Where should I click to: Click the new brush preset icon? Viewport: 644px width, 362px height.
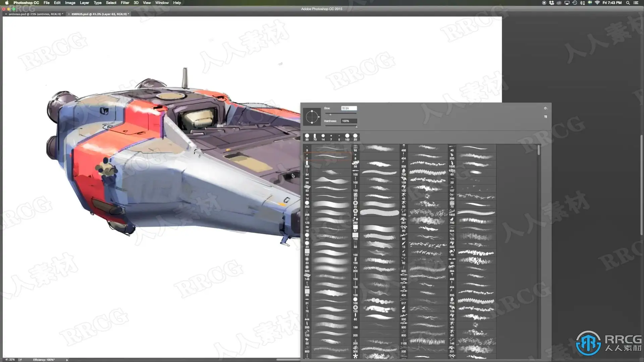click(x=545, y=117)
